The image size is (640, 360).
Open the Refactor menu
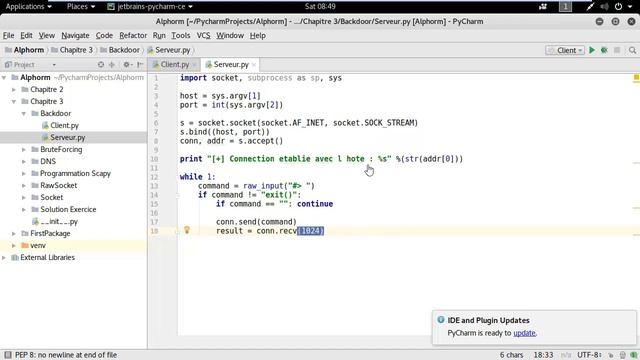click(133, 36)
